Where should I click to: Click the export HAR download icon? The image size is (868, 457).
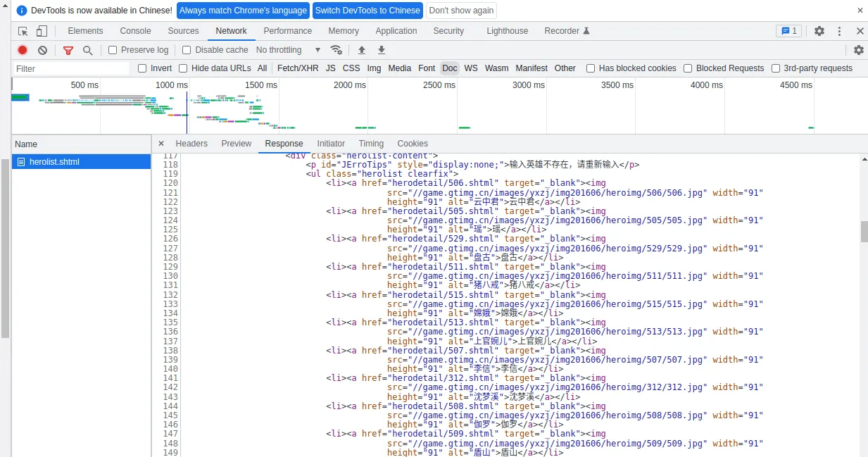click(382, 50)
